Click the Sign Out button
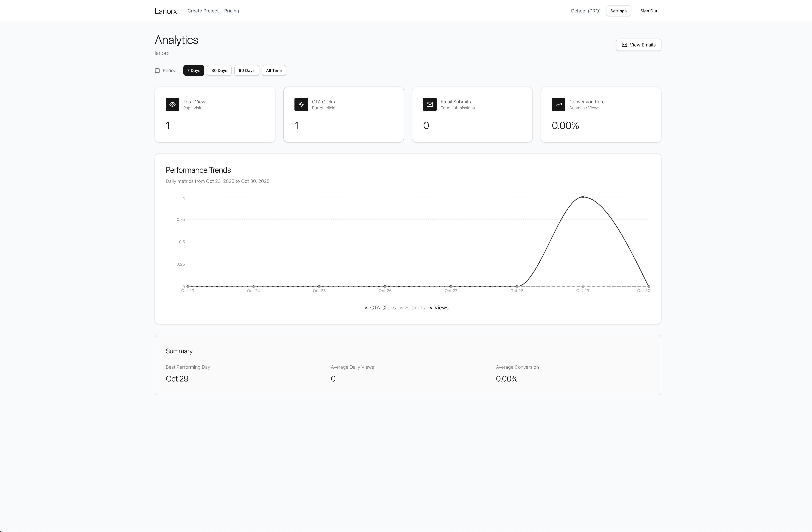812x532 pixels. [648, 11]
